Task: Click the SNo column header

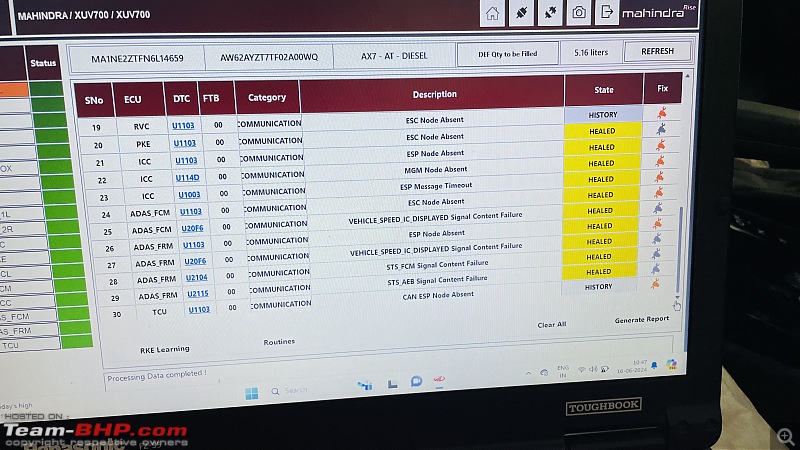Action: point(94,100)
